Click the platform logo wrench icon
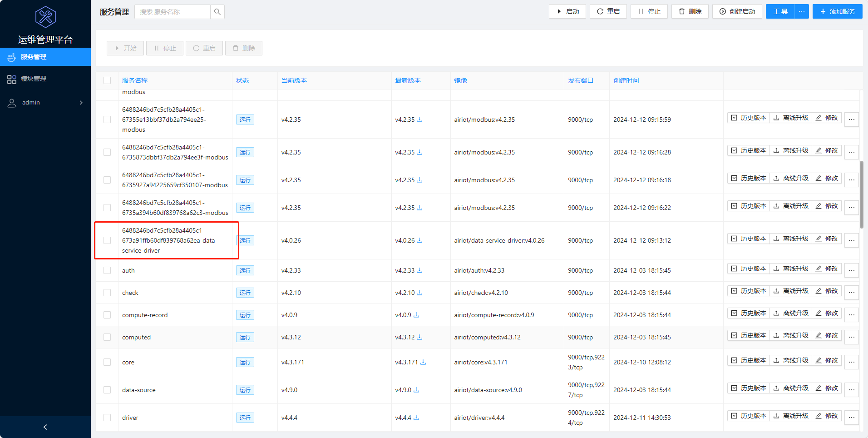Image resolution: width=868 pixels, height=438 pixels. coord(45,17)
